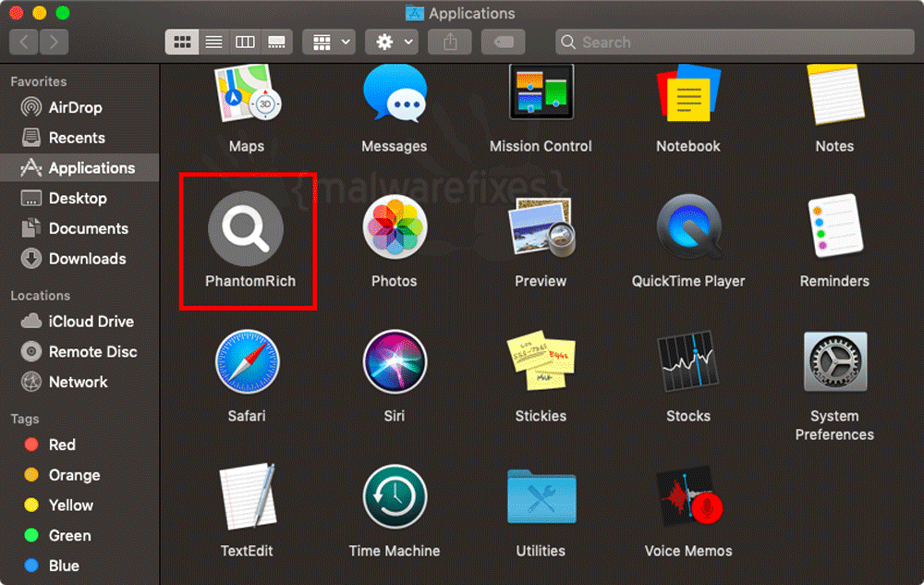The width and height of the screenshot is (924, 585).
Task: Click the Applications window title
Action: [471, 13]
